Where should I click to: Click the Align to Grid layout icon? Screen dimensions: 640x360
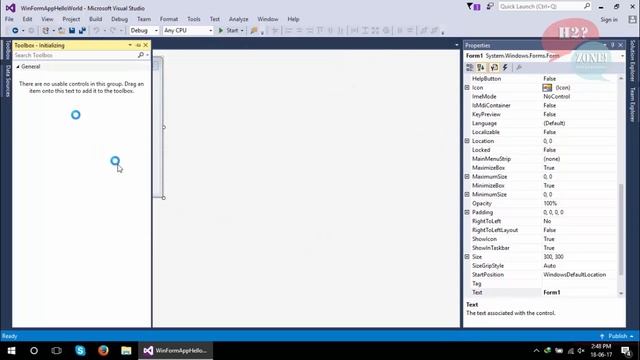275,31
